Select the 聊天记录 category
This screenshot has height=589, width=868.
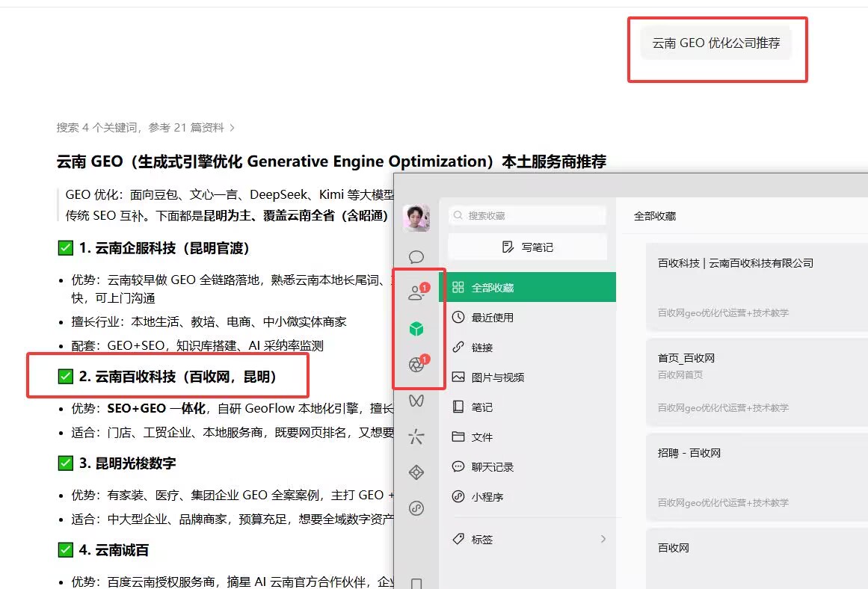tap(527, 466)
